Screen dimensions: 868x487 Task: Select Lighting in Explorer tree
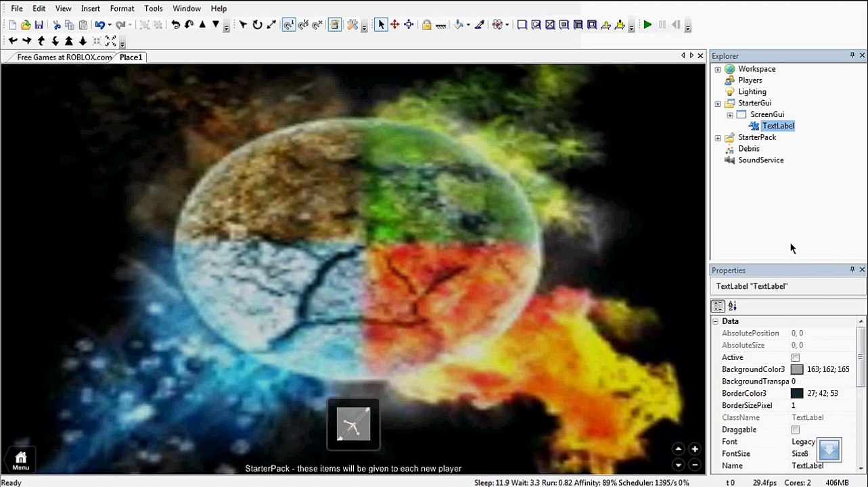coord(752,92)
